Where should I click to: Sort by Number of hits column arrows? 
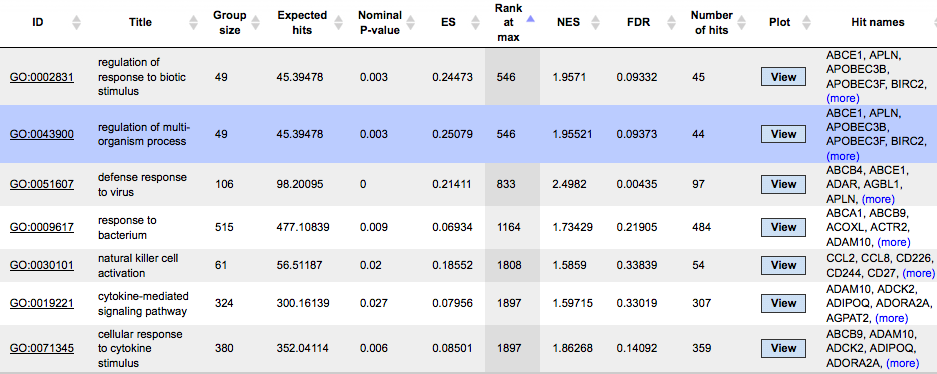coord(742,23)
